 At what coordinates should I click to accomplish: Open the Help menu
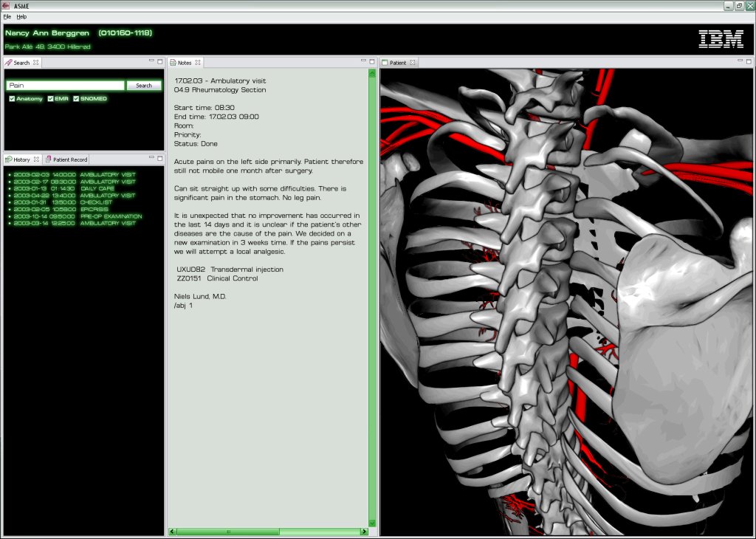click(21, 16)
